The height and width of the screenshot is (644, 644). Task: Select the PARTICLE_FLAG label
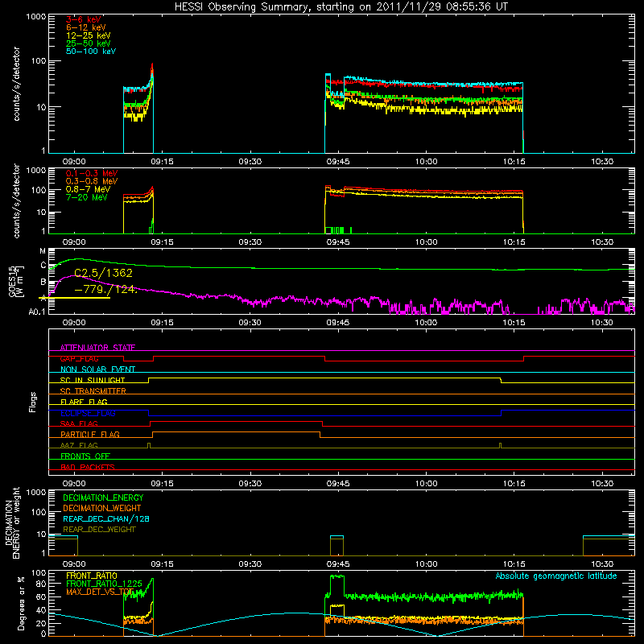click(90, 435)
